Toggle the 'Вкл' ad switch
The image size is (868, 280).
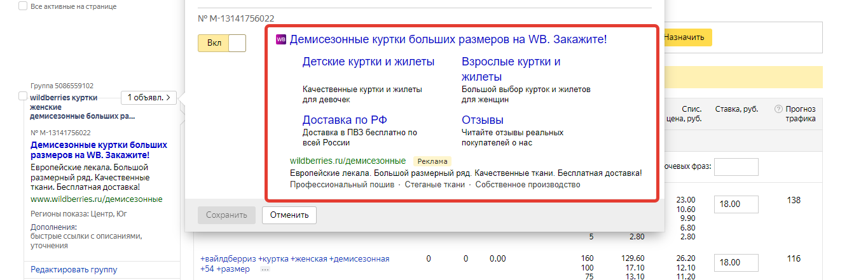click(221, 43)
